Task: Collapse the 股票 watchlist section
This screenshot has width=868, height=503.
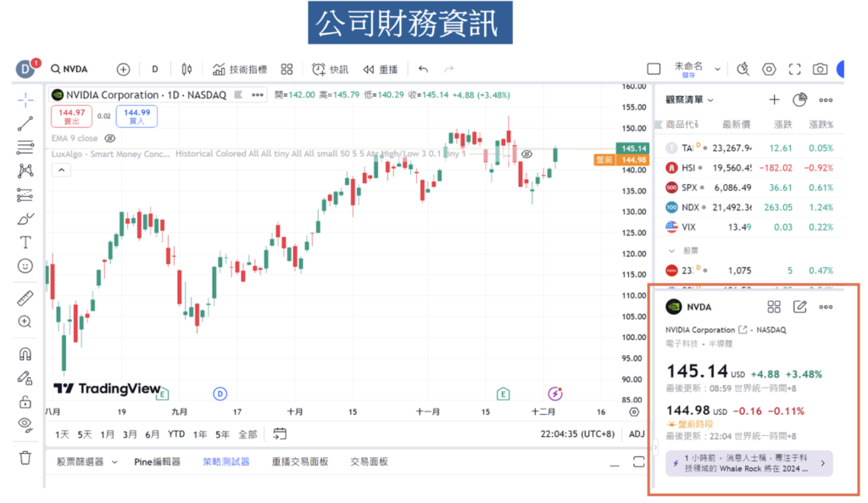Action: [x=671, y=251]
